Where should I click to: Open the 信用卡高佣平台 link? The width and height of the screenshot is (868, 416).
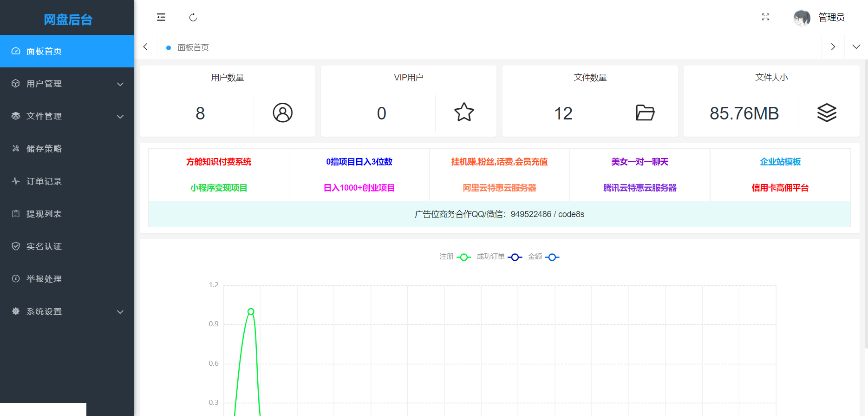[x=780, y=188]
